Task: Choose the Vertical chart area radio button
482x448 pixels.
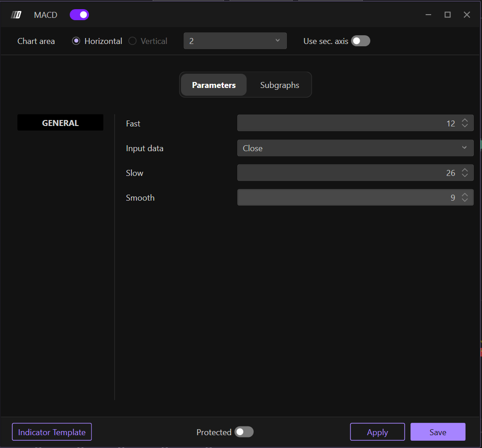Action: pos(132,41)
